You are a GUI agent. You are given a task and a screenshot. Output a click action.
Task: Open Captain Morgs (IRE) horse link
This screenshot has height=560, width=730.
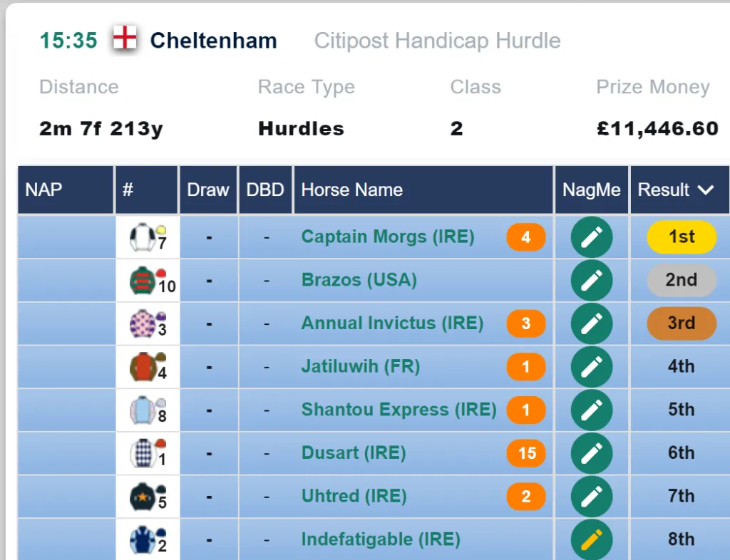pos(388,237)
